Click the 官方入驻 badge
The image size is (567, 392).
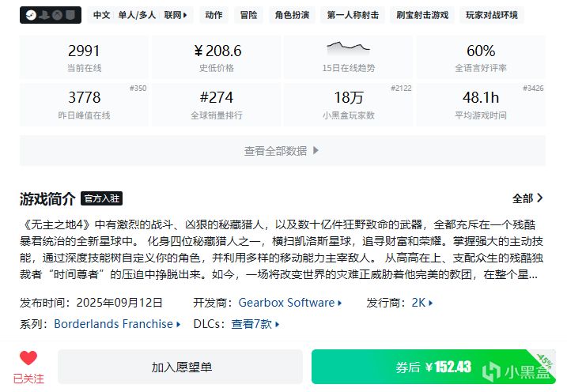101,198
